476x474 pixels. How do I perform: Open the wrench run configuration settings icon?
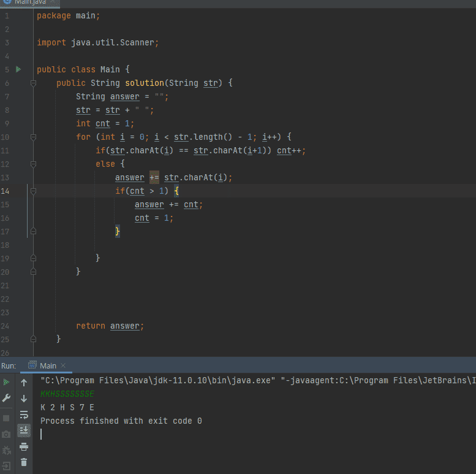coord(7,399)
